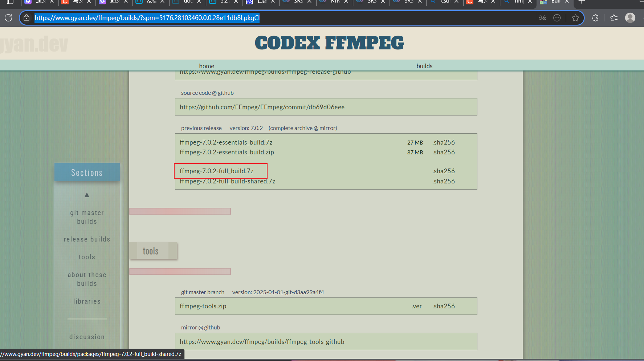Open the discussion link in sidebar

coord(87,337)
